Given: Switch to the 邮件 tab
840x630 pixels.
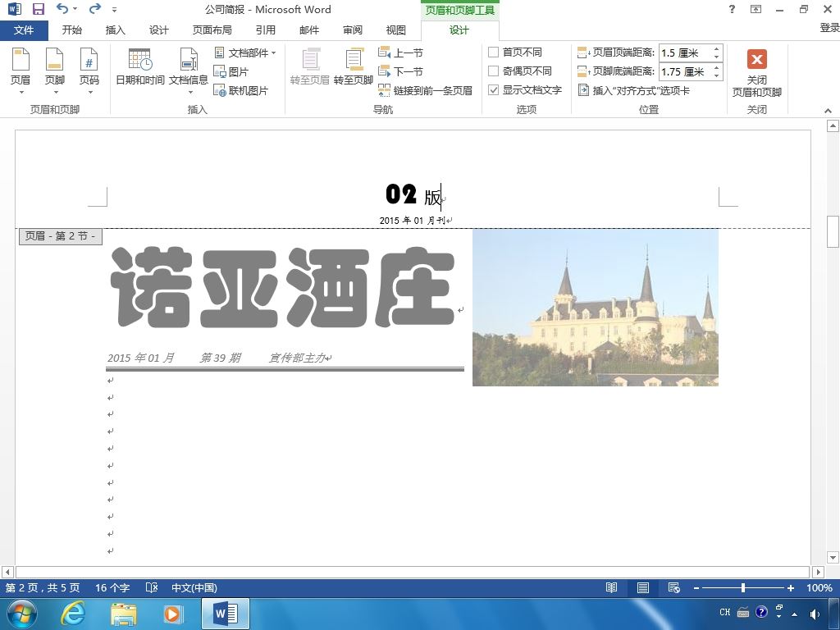Looking at the screenshot, I should (309, 30).
